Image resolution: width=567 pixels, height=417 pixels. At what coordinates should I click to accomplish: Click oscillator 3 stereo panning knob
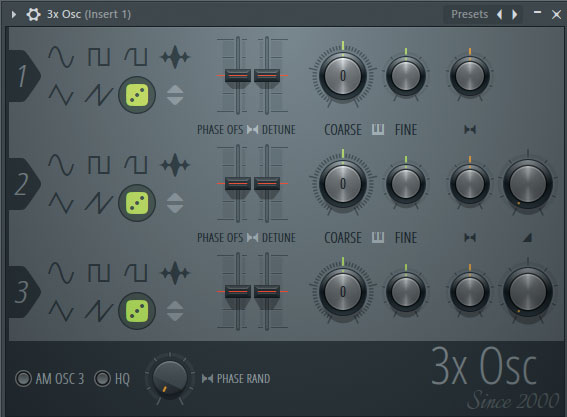click(470, 292)
